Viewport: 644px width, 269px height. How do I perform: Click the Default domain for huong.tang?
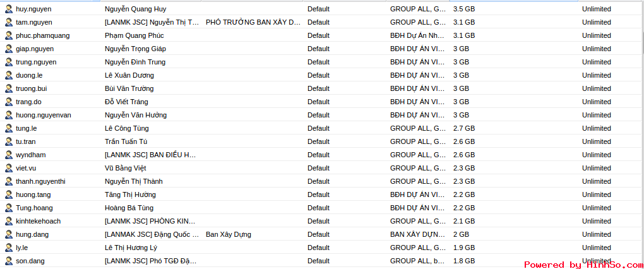coord(318,194)
